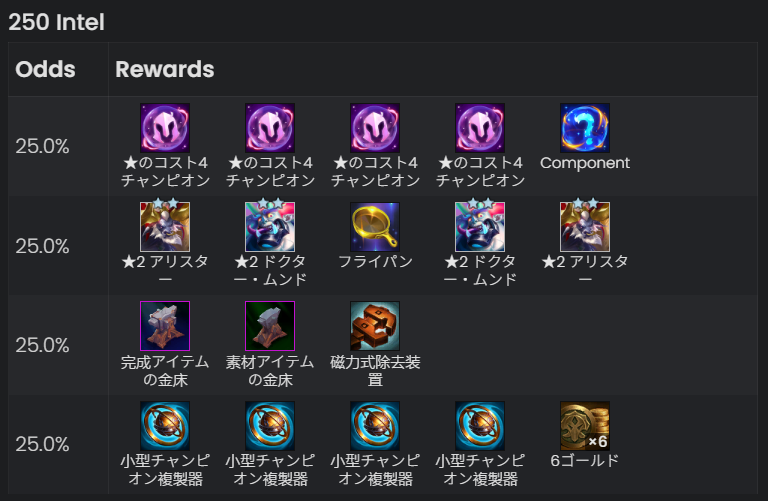The width and height of the screenshot is (768, 501).
Task: Click the 磁力式除去装置 text label
Action: point(375,371)
